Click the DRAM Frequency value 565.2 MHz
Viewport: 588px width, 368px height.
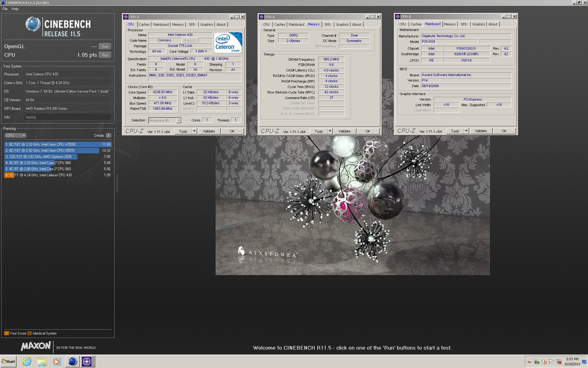331,59
